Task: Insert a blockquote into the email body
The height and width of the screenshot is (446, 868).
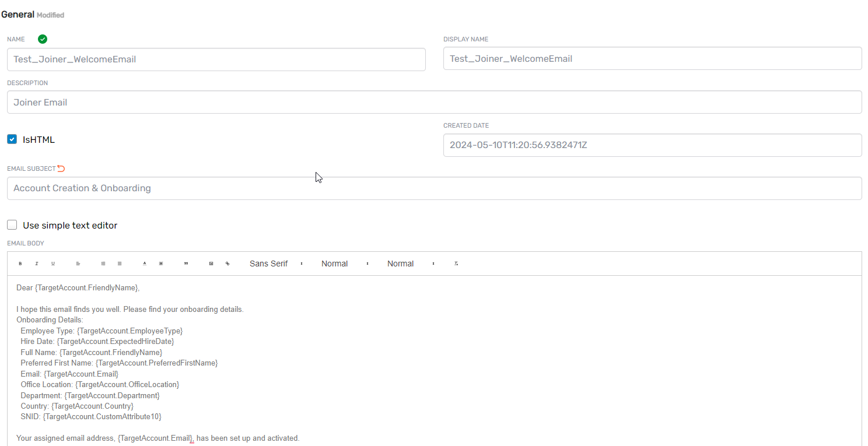Action: point(185,264)
